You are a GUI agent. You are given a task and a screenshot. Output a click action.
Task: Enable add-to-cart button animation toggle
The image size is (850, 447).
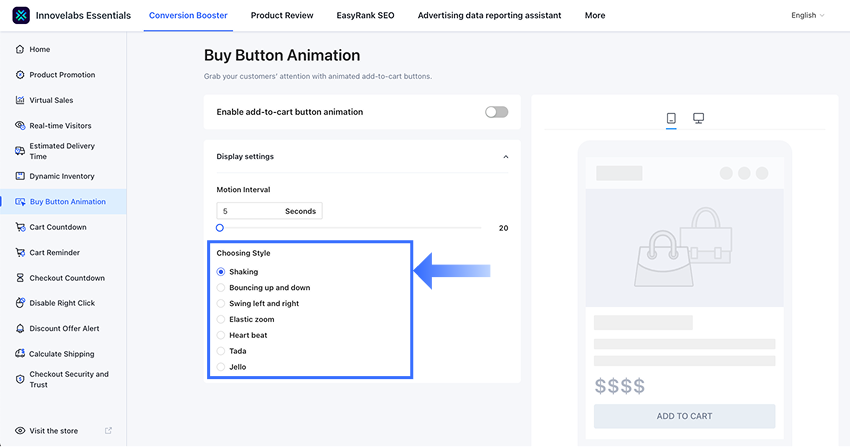tap(497, 112)
